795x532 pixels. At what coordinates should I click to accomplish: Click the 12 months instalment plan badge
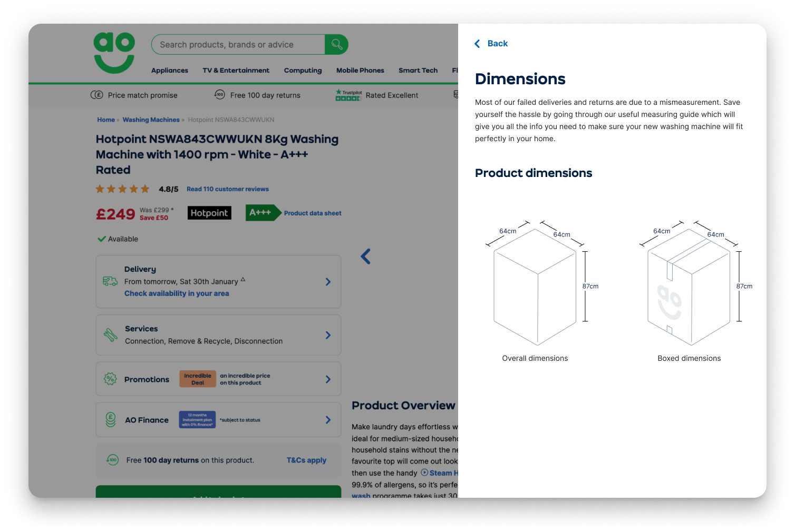197,420
